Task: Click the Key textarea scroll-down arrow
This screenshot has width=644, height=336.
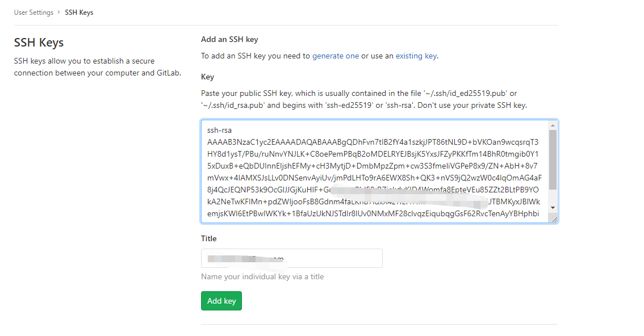Action: [553, 208]
